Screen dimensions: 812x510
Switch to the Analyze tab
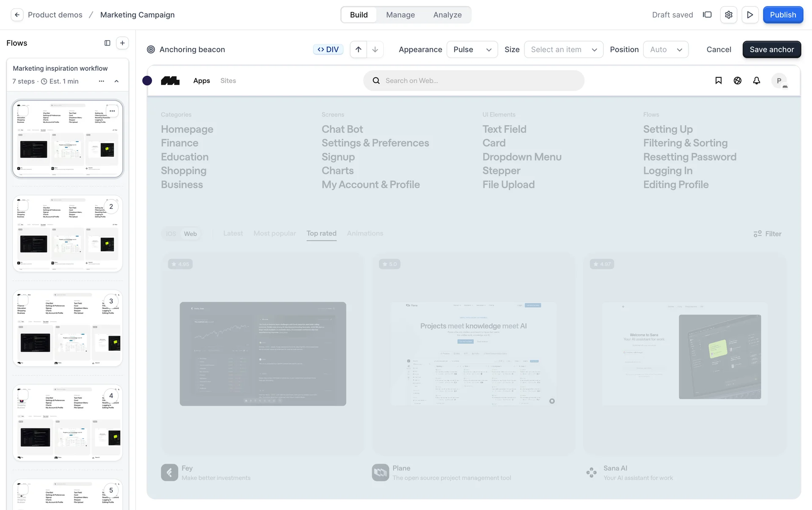click(447, 15)
